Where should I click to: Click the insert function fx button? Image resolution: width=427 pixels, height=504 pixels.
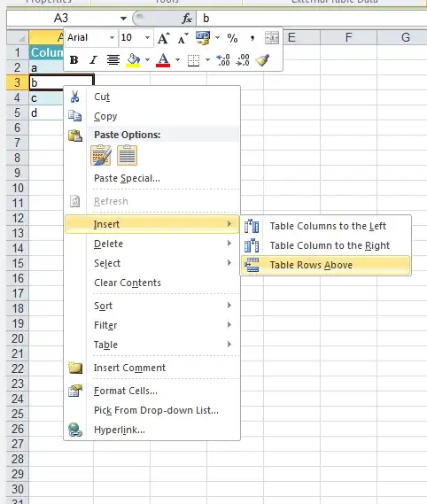click(187, 19)
